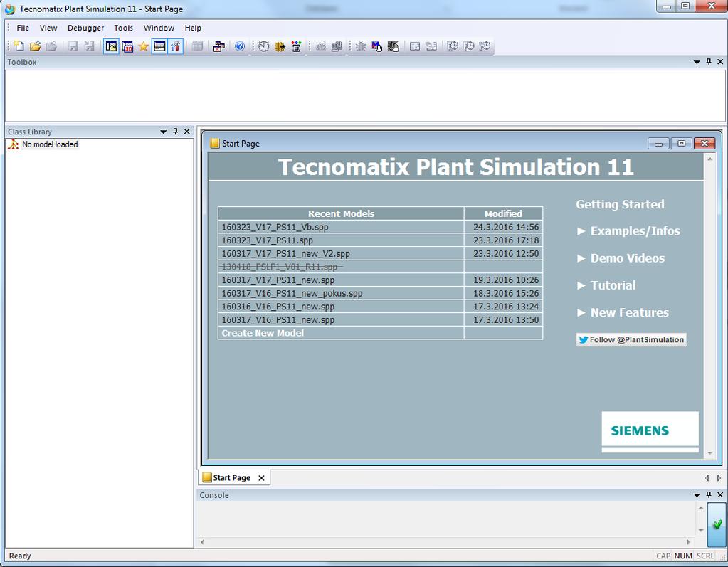Open the View menu
Screen dimensions: 728x567
coord(48,28)
